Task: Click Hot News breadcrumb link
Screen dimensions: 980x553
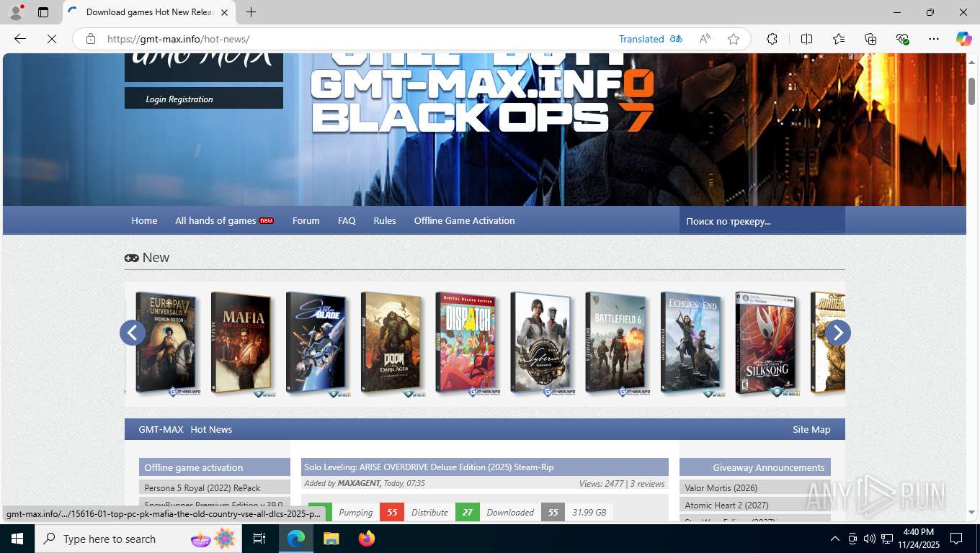Action: click(211, 429)
